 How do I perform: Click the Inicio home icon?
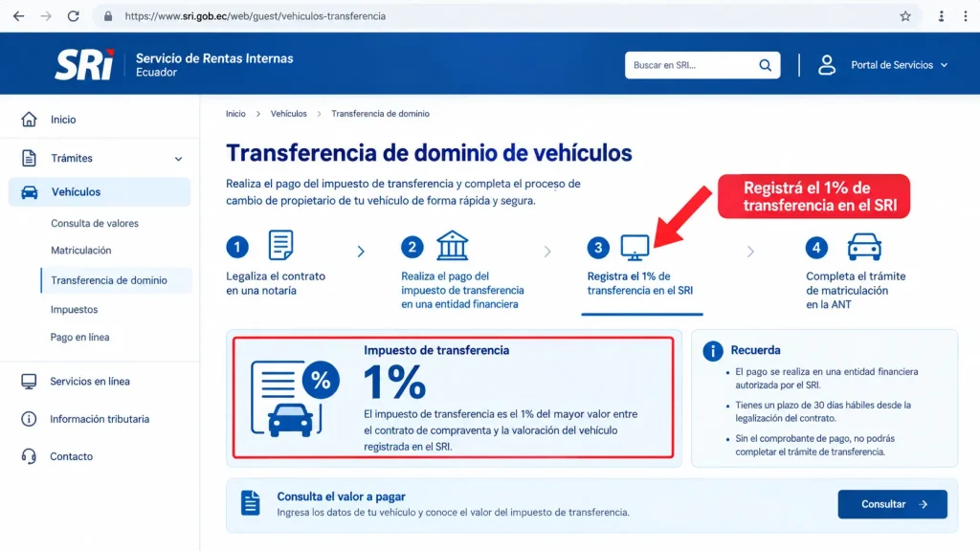[x=29, y=120]
